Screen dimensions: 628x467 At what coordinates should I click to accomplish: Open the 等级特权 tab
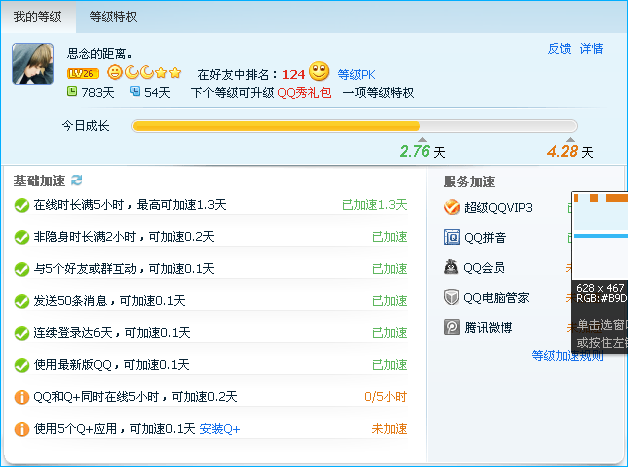pyautogui.click(x=113, y=17)
